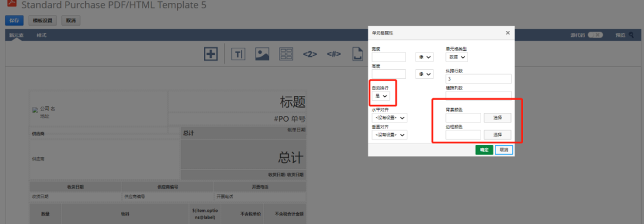
Task: Open the 单元格类型 cell type dropdown
Action: pyautogui.click(x=456, y=57)
